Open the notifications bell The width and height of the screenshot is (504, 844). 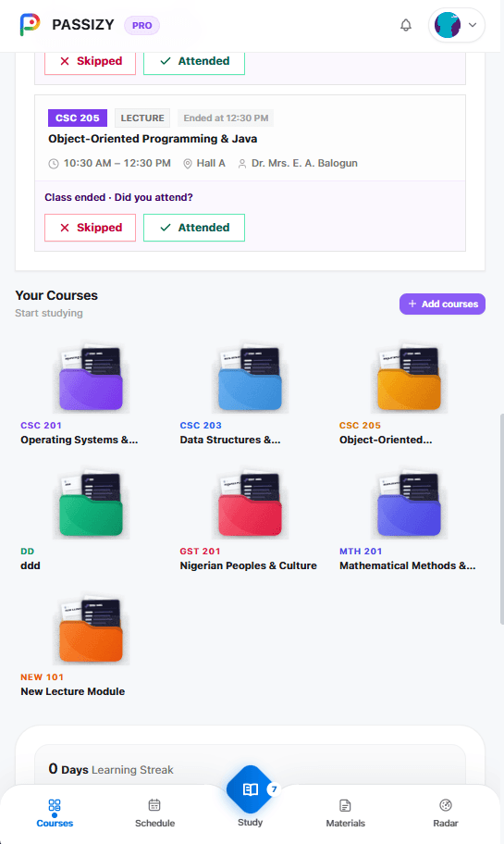[406, 25]
